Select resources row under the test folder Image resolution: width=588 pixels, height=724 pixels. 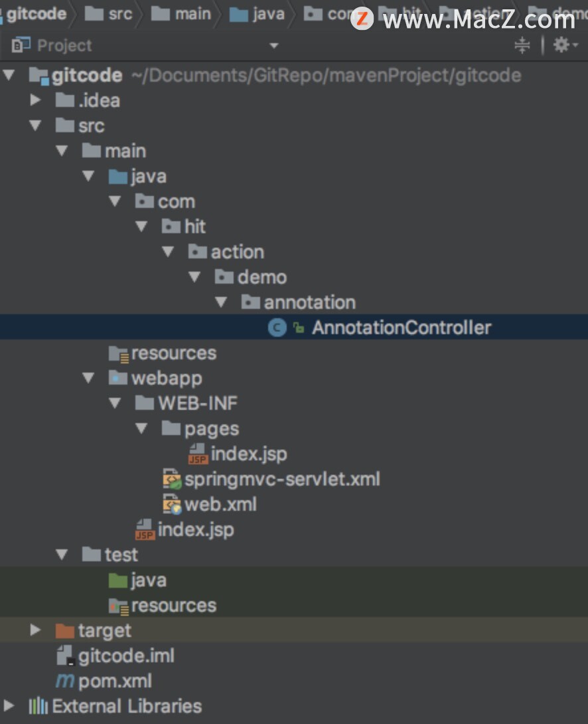tap(294, 605)
